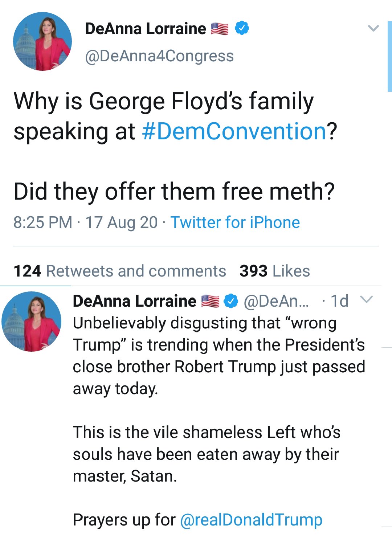
Task: View the 124 Retweets and comments
Action: pyautogui.click(x=119, y=271)
